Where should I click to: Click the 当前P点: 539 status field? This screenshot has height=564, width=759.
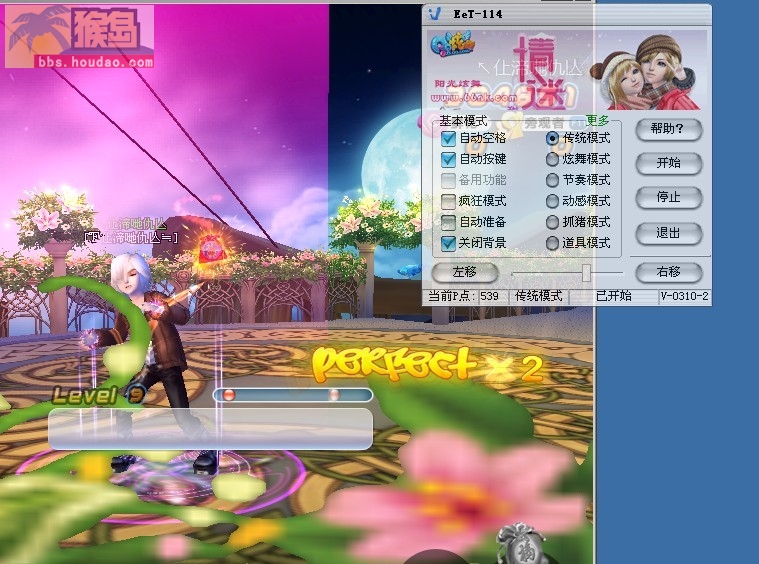tap(464, 296)
